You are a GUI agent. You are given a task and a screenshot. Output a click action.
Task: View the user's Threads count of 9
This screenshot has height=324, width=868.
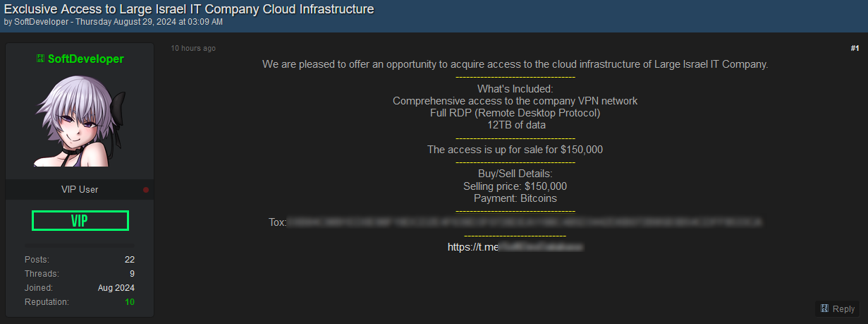coord(132,274)
